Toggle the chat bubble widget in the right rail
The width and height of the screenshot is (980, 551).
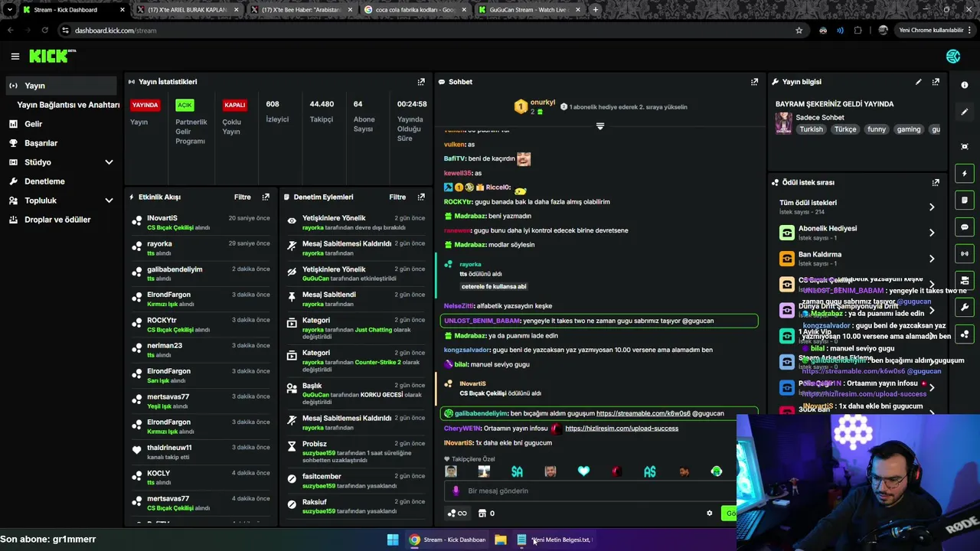click(x=965, y=227)
